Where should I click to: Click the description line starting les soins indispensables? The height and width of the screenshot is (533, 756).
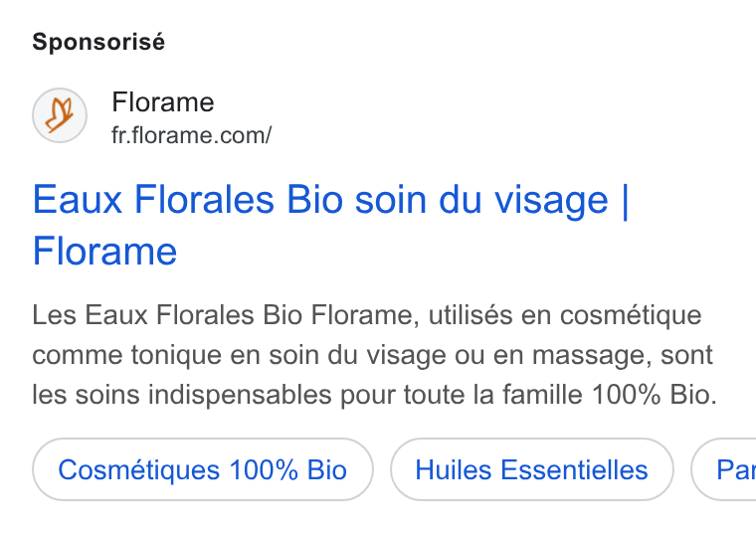[375, 395]
